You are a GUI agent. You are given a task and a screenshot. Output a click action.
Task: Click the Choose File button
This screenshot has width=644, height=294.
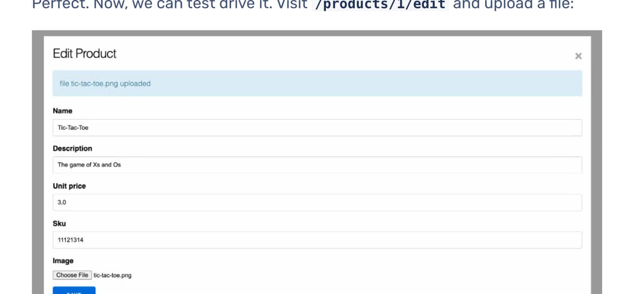pos(72,275)
